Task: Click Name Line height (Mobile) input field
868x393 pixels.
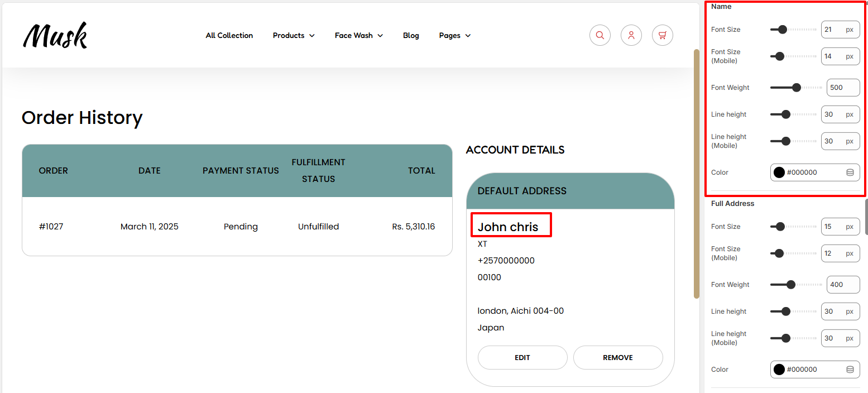Action: click(840, 141)
